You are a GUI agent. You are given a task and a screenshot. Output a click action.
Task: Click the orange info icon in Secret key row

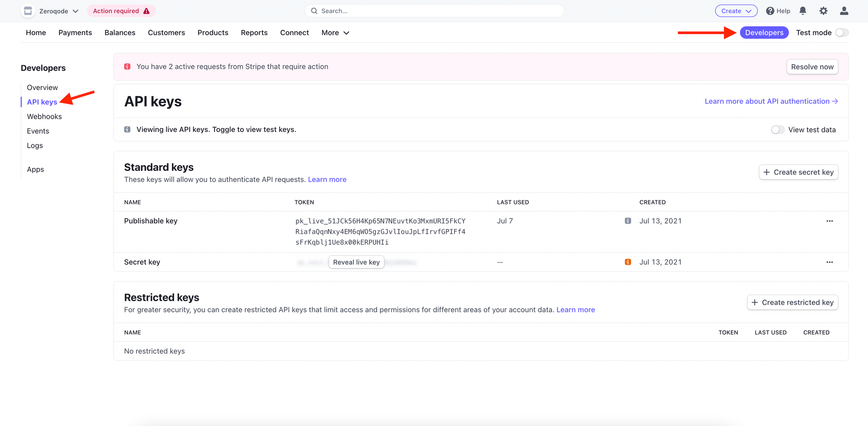click(x=628, y=262)
